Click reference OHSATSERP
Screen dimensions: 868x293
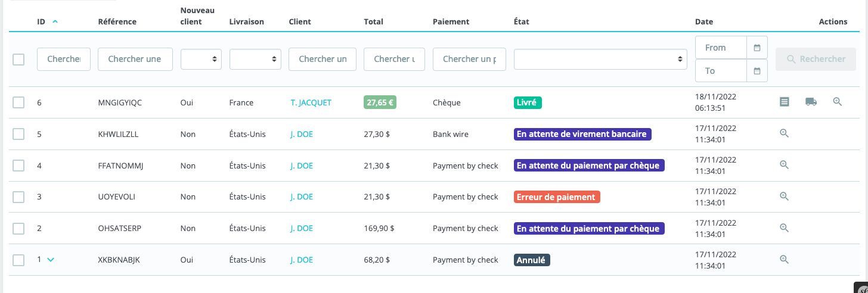click(x=119, y=228)
